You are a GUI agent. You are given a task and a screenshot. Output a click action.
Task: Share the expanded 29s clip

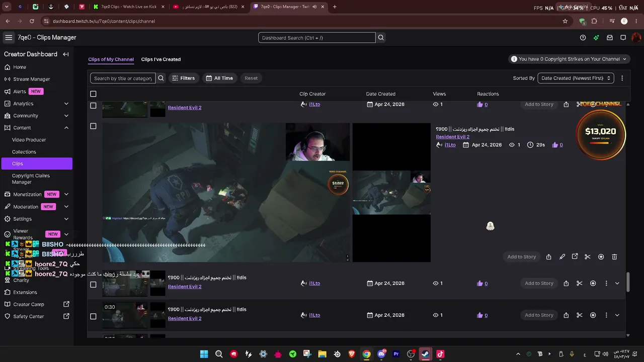click(x=548, y=257)
